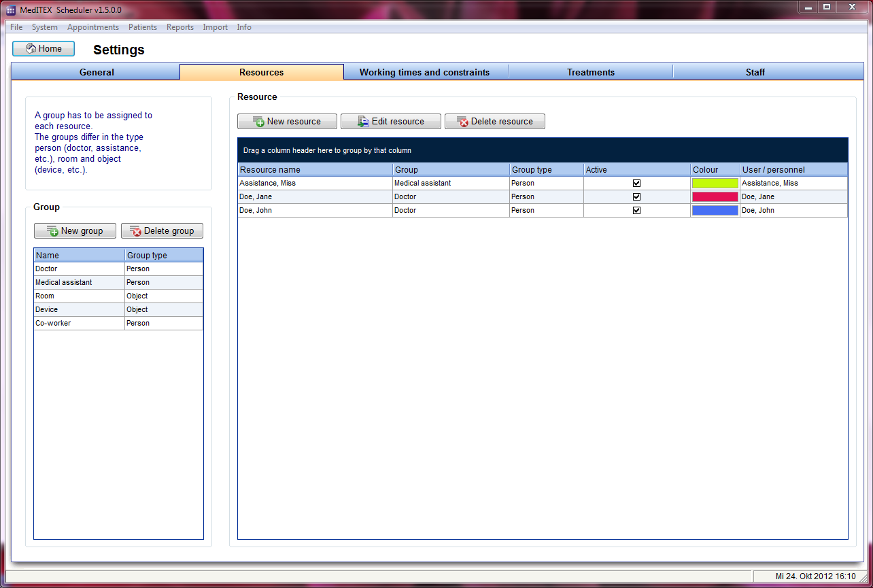The image size is (873, 588).
Task: Select the Medical assistant group row
Action: [118, 283]
